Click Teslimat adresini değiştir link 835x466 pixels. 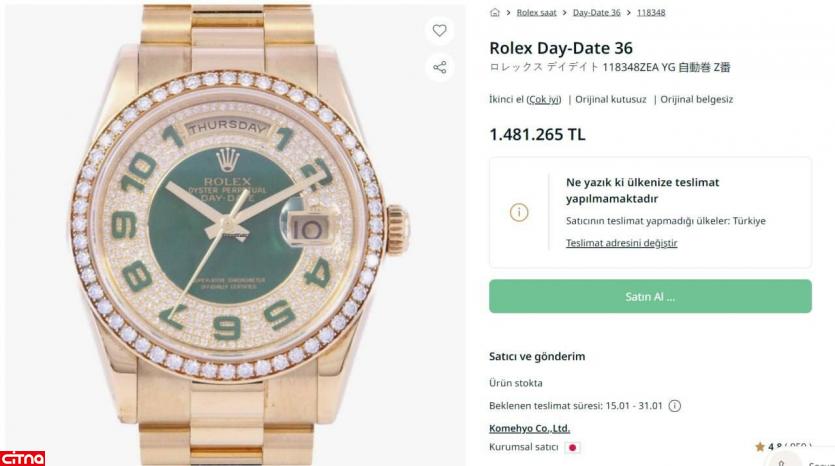(x=621, y=243)
